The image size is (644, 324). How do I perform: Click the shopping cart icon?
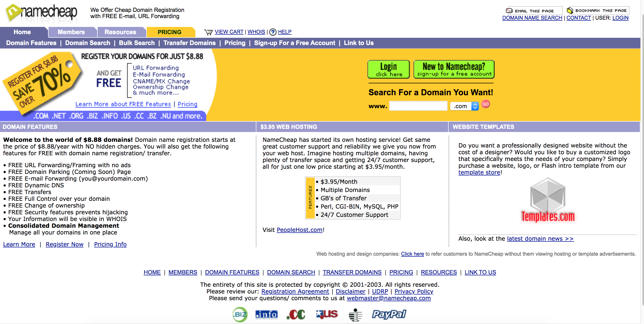coord(208,32)
